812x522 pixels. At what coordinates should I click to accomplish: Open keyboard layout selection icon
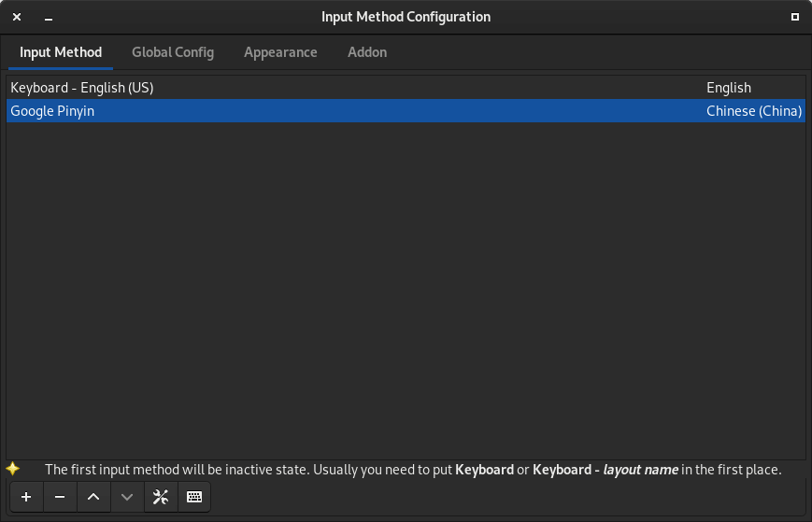tap(194, 497)
